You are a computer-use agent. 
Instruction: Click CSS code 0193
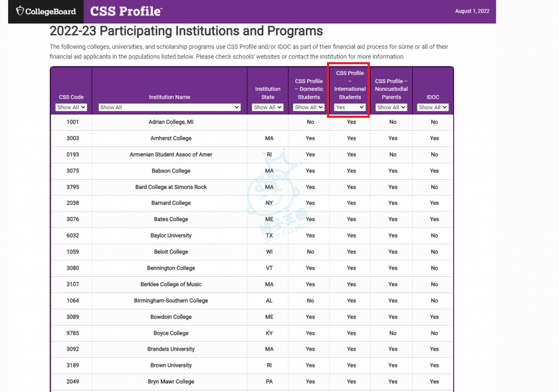(x=73, y=155)
